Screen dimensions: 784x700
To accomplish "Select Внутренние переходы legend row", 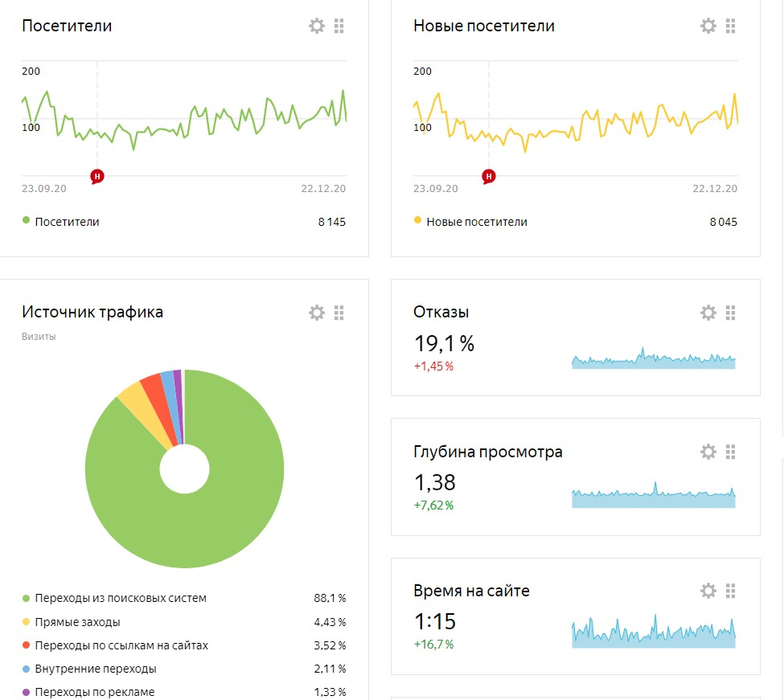I will pos(184,669).
